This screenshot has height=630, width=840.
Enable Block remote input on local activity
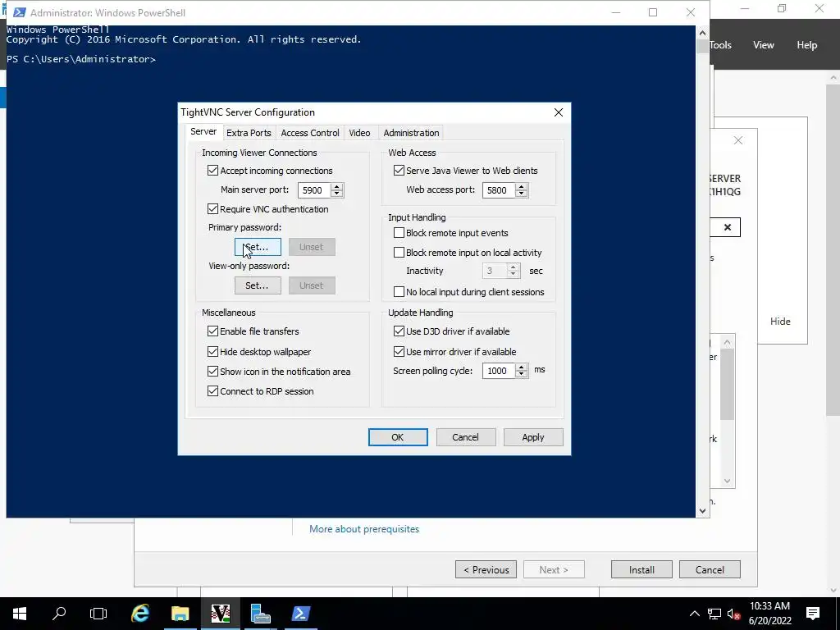click(399, 253)
